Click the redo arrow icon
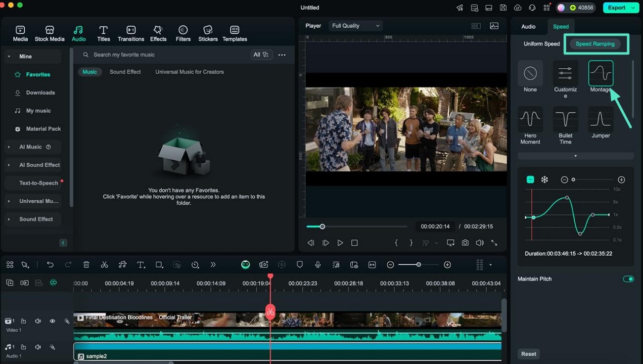Image resolution: width=643 pixels, height=364 pixels. point(68,265)
